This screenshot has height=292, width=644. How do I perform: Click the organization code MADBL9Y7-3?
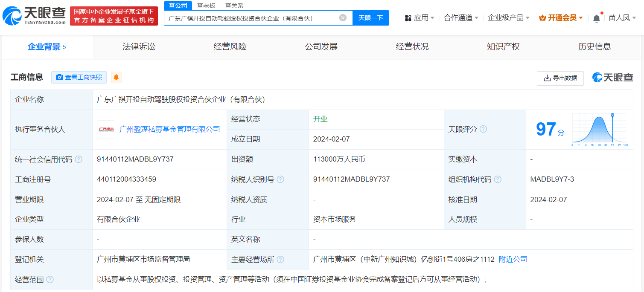click(552, 179)
